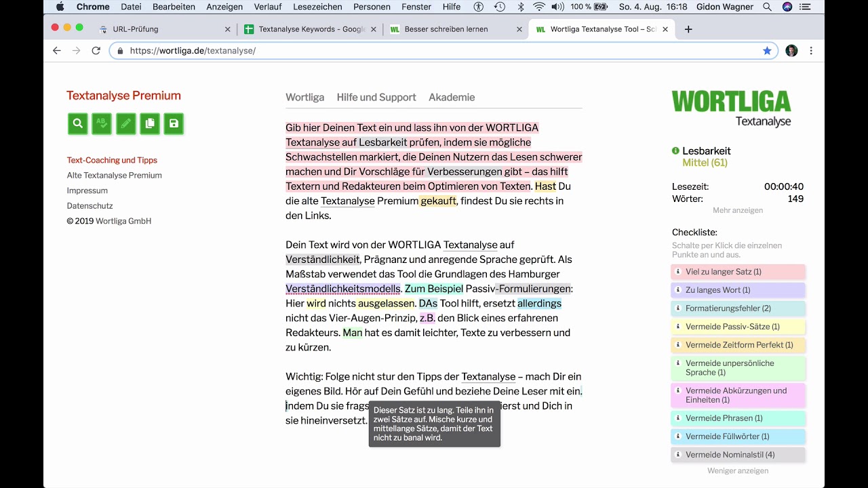Click highlighted word 'Man' in text
The image size is (868, 488).
point(352,333)
